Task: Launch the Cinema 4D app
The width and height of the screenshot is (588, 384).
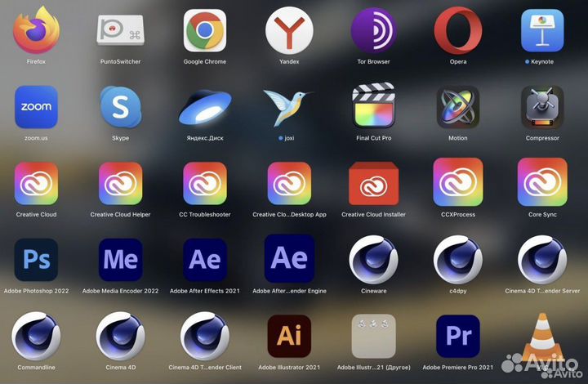Action: pos(120,337)
